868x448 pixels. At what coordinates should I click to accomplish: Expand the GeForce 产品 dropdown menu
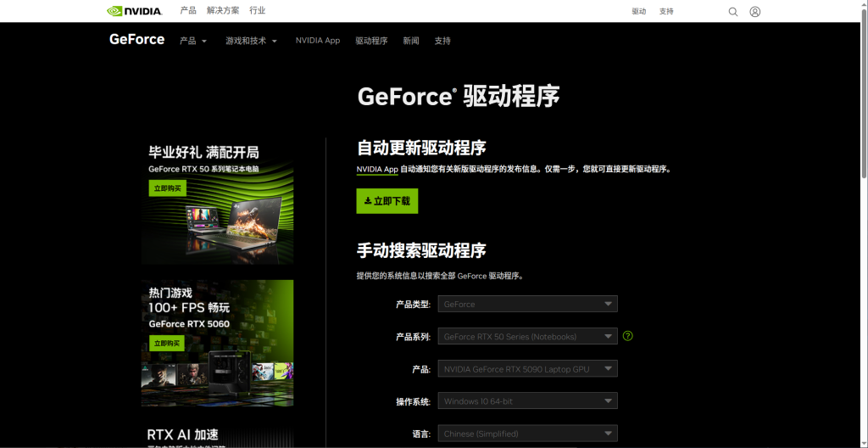tap(193, 41)
